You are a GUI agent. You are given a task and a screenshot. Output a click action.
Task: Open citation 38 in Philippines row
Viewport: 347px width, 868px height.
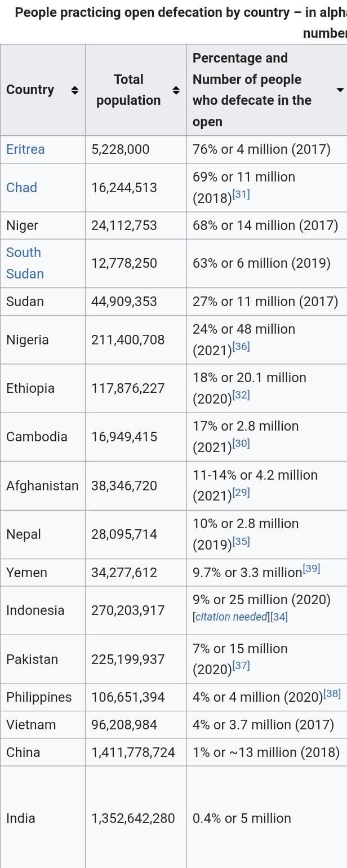(x=332, y=694)
